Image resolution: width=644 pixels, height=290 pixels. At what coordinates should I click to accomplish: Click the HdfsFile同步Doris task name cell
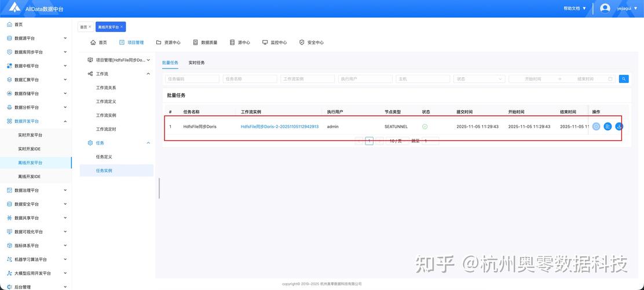[200, 126]
